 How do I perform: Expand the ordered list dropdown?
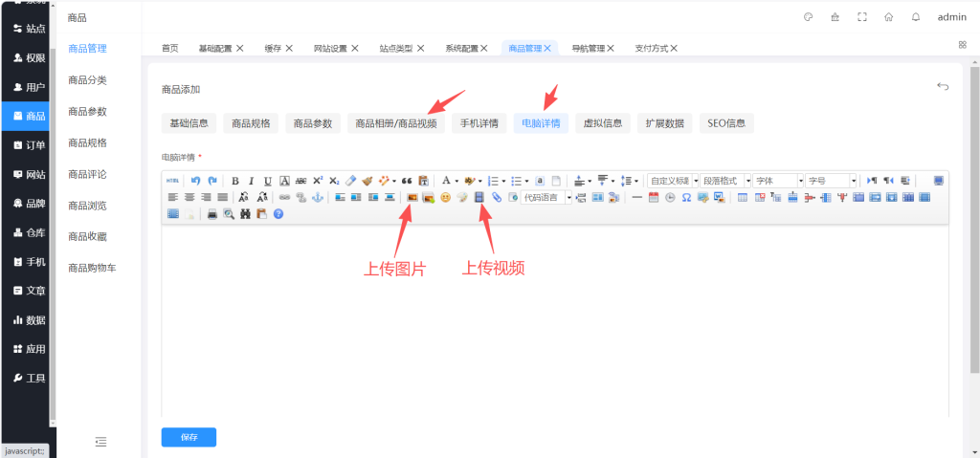coord(503,182)
